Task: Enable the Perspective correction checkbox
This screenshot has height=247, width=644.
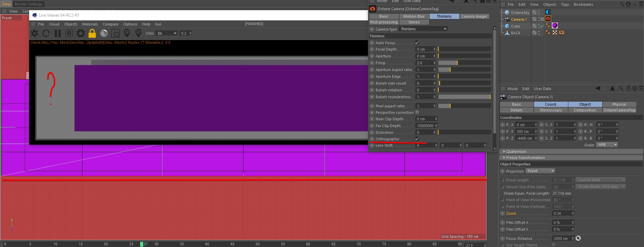Action: pyautogui.click(x=417, y=112)
